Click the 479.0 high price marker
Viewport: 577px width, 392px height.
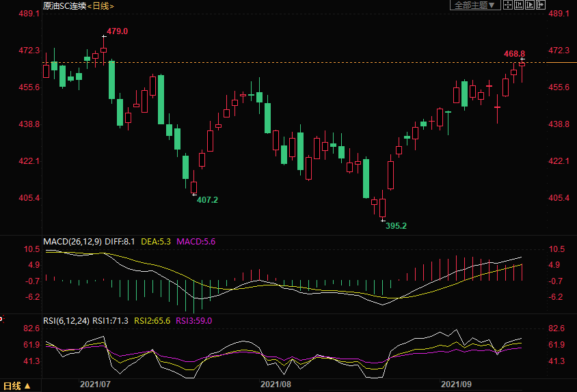pyautogui.click(x=117, y=31)
